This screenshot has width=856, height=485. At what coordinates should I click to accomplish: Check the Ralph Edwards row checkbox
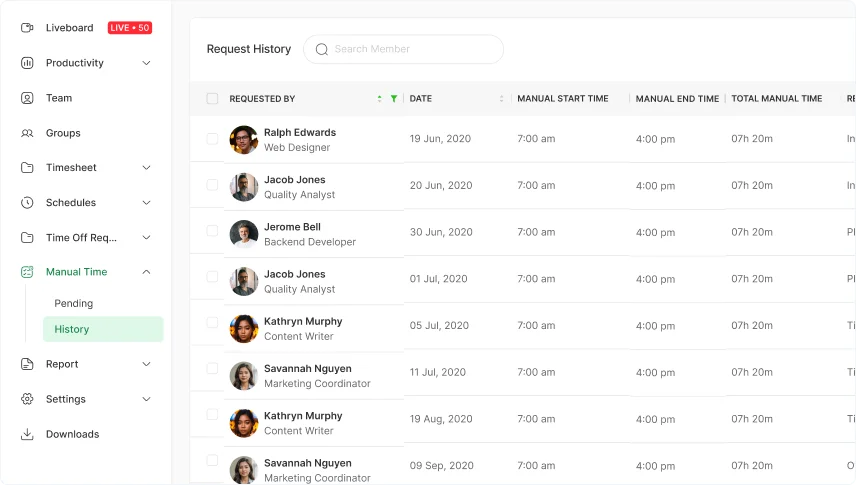(x=212, y=139)
